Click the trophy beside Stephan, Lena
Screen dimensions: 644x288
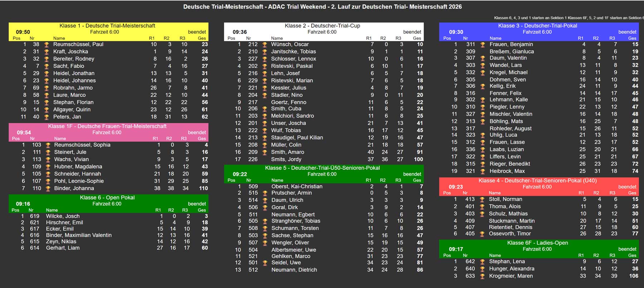click(482, 262)
